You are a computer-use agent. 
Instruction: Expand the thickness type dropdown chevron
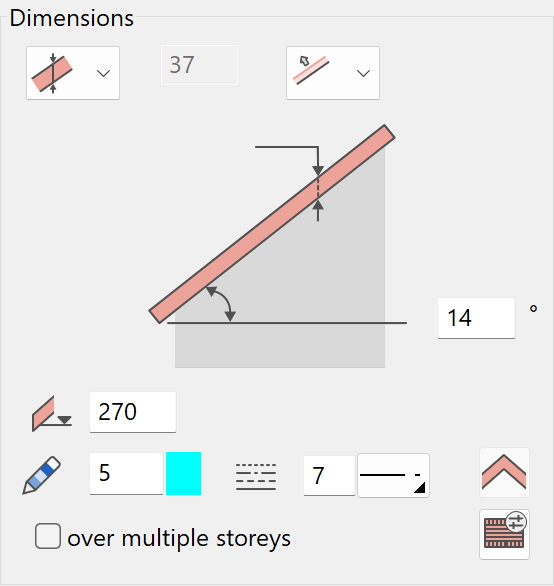tap(103, 73)
